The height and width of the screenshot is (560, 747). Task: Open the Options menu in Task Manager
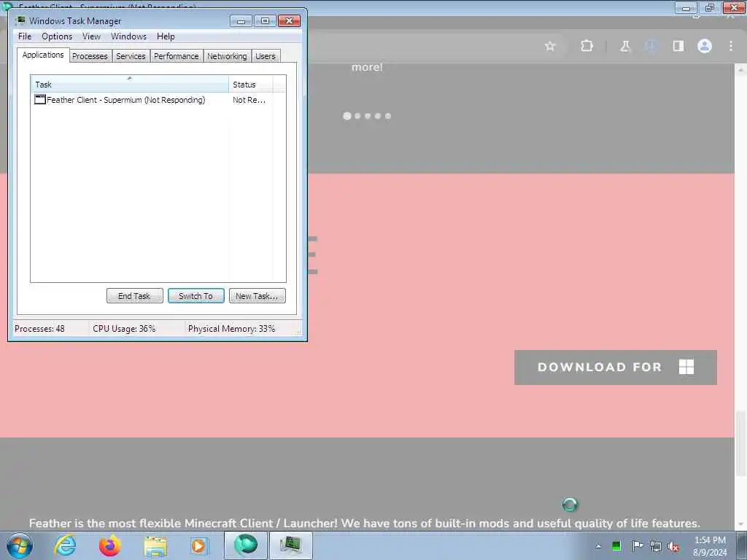click(57, 36)
